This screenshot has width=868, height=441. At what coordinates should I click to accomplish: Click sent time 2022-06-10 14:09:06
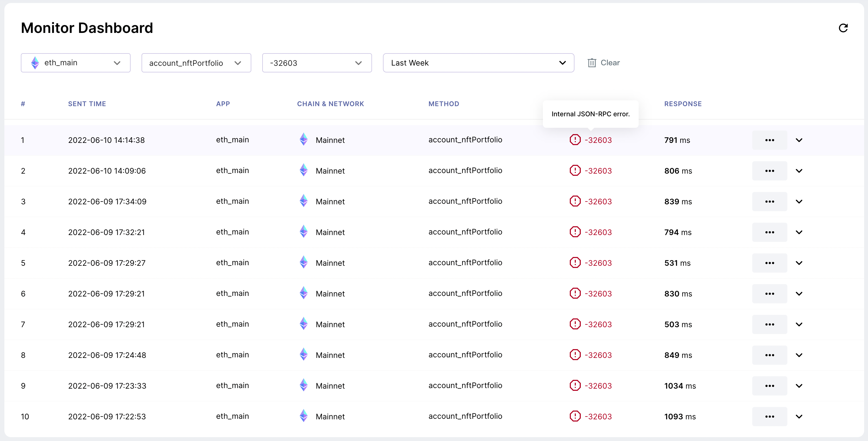click(x=107, y=171)
